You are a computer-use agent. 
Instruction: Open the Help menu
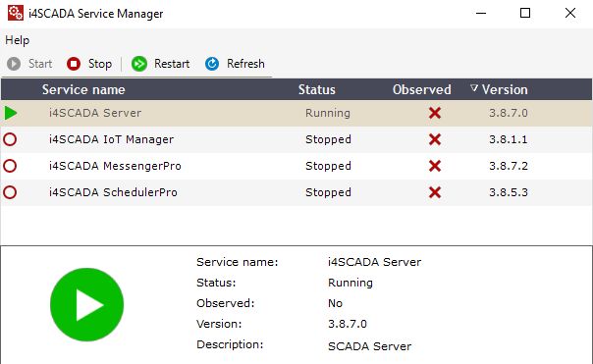(x=17, y=40)
